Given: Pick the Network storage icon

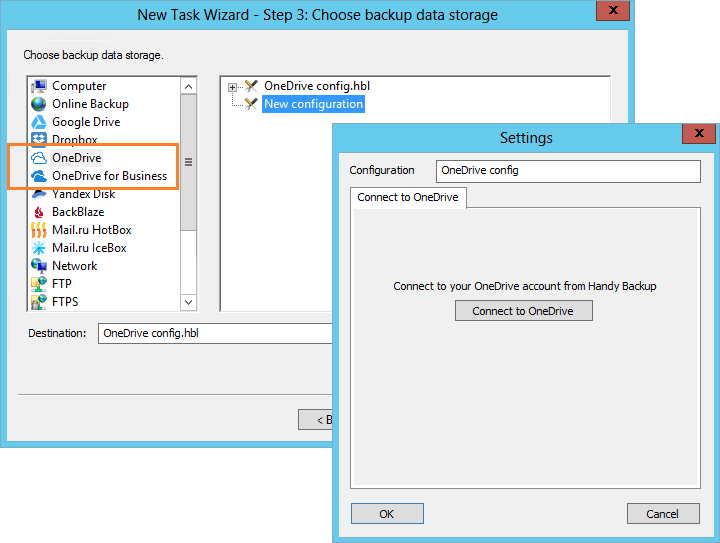Looking at the screenshot, I should click(39, 266).
